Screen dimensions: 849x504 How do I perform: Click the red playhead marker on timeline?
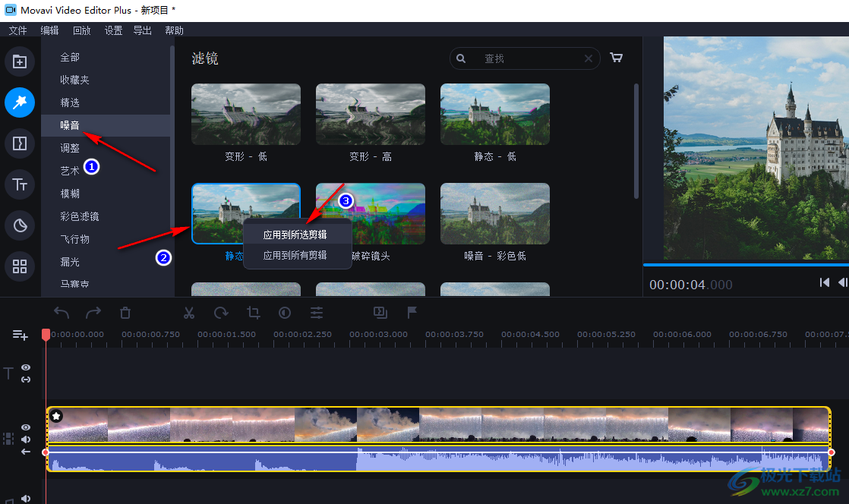point(46,335)
